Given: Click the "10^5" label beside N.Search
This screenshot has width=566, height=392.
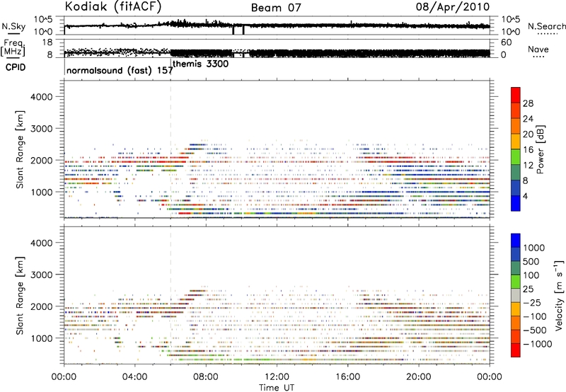Looking at the screenshot, I should click(511, 20).
